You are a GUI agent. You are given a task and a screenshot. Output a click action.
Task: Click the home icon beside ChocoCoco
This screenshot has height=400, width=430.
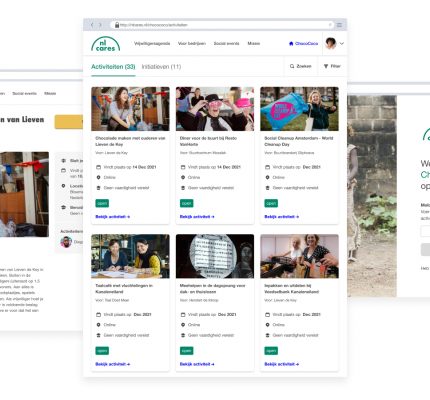tap(291, 44)
